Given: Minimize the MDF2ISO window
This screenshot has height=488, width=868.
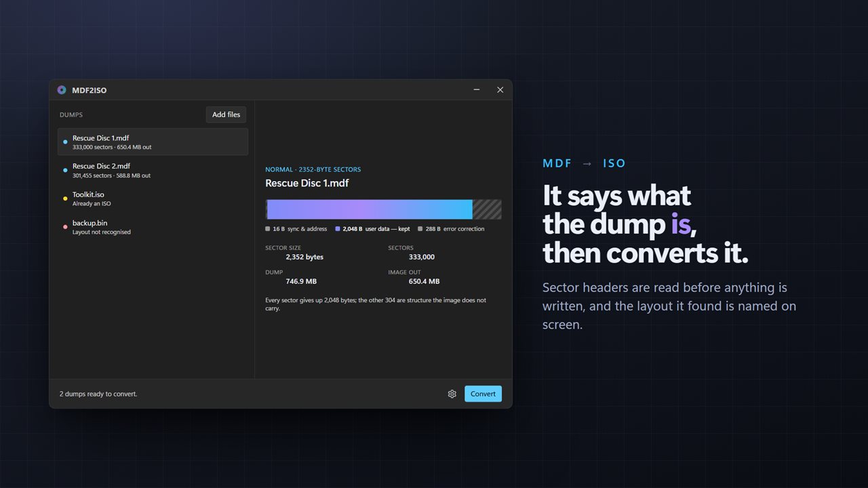Looking at the screenshot, I should coord(477,89).
